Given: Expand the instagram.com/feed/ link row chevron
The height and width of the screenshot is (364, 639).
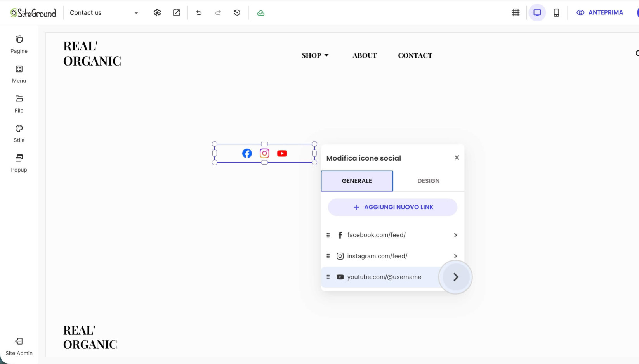Looking at the screenshot, I should [455, 256].
